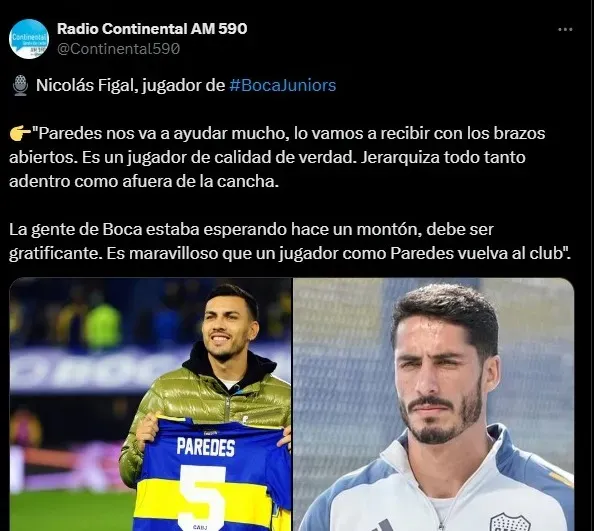Open the @Continental590 handle link
Screen dimensions: 594x531
[118, 49]
